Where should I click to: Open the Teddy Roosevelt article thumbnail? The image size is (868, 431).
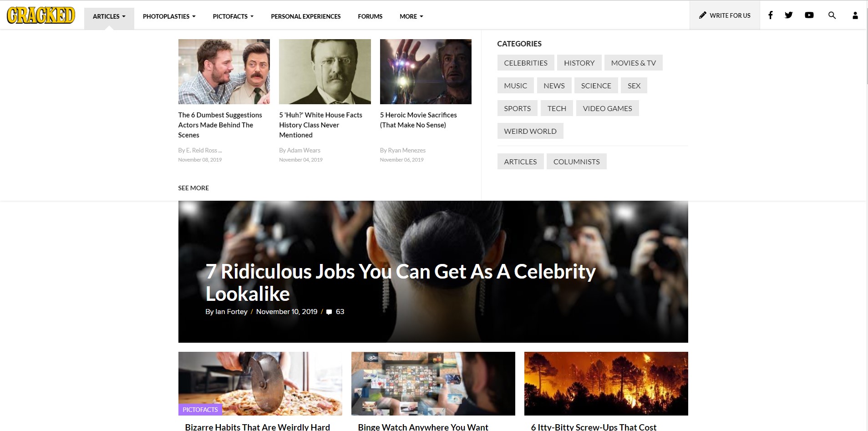pos(325,71)
